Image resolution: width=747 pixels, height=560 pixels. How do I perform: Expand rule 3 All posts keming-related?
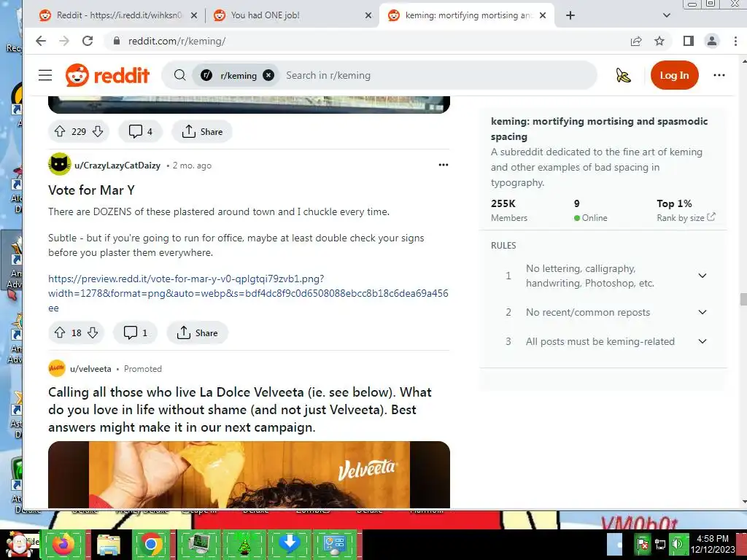click(x=703, y=341)
